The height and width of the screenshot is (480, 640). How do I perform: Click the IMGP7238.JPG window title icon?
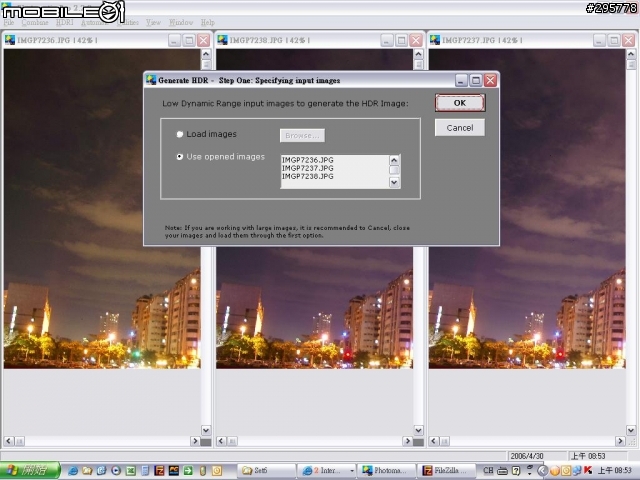click(x=222, y=40)
